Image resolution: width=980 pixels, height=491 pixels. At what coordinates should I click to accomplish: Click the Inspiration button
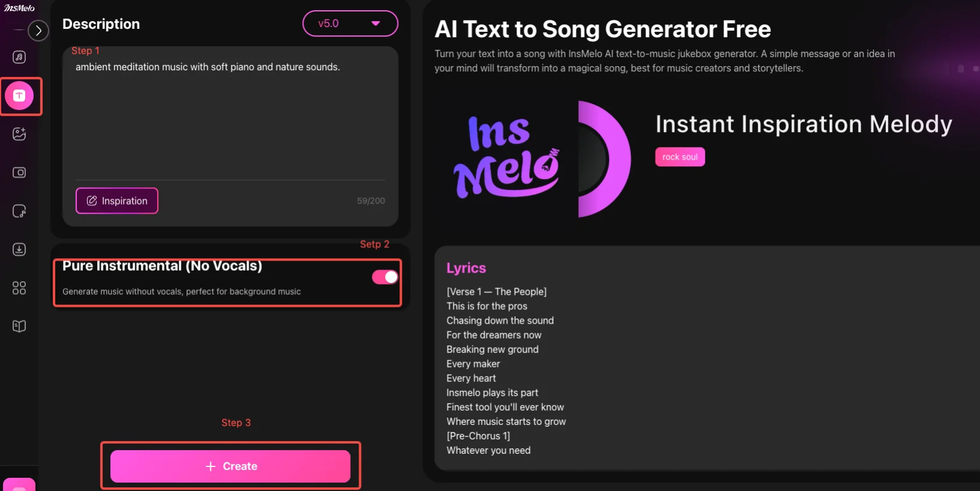tap(117, 201)
